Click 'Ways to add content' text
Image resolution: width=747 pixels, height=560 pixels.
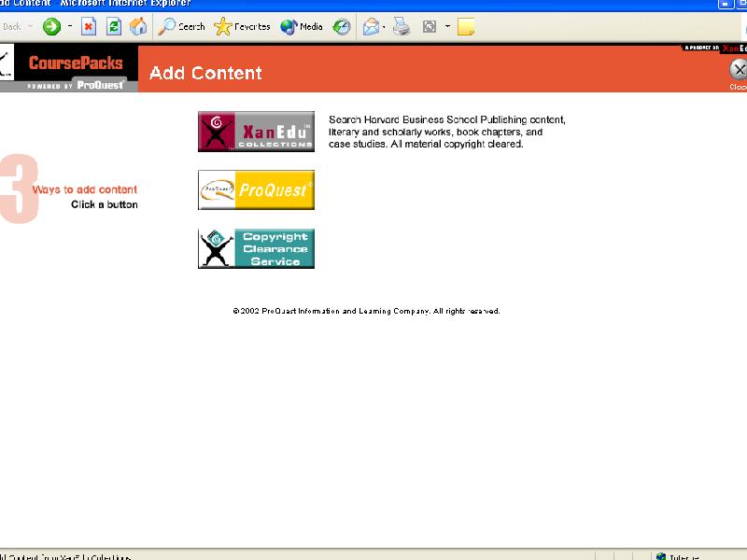pyautogui.click(x=85, y=189)
